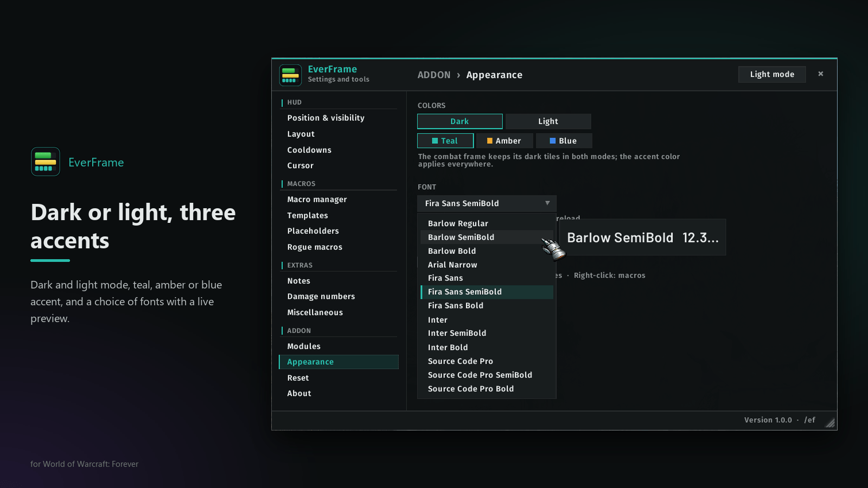868x488 pixels.
Task: Open the Cursor settings page
Action: (x=339, y=166)
